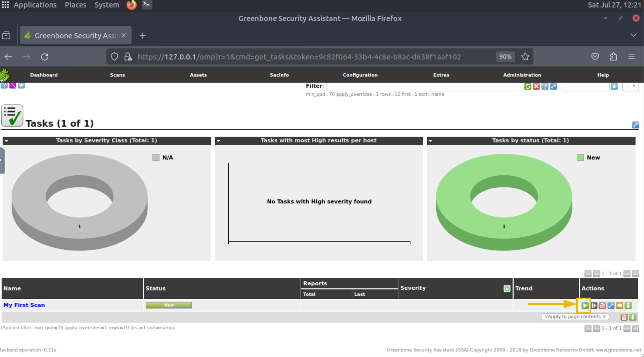Navigate to the Dashboard section
This screenshot has height=357, width=644.
[x=44, y=75]
